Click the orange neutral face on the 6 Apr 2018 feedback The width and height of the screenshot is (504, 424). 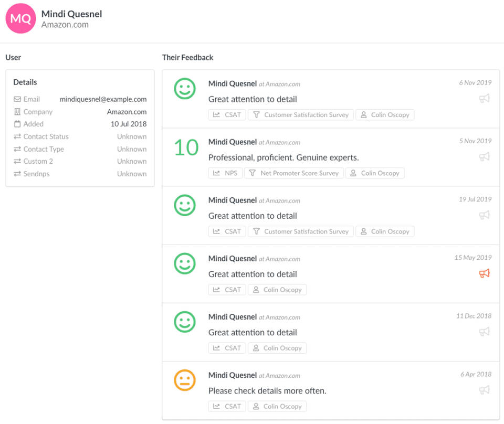point(185,380)
